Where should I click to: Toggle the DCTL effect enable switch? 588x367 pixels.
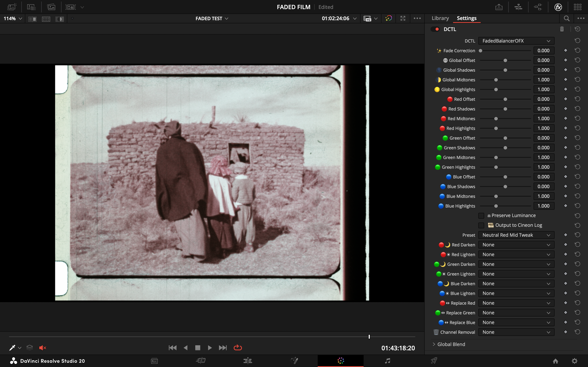(x=435, y=29)
